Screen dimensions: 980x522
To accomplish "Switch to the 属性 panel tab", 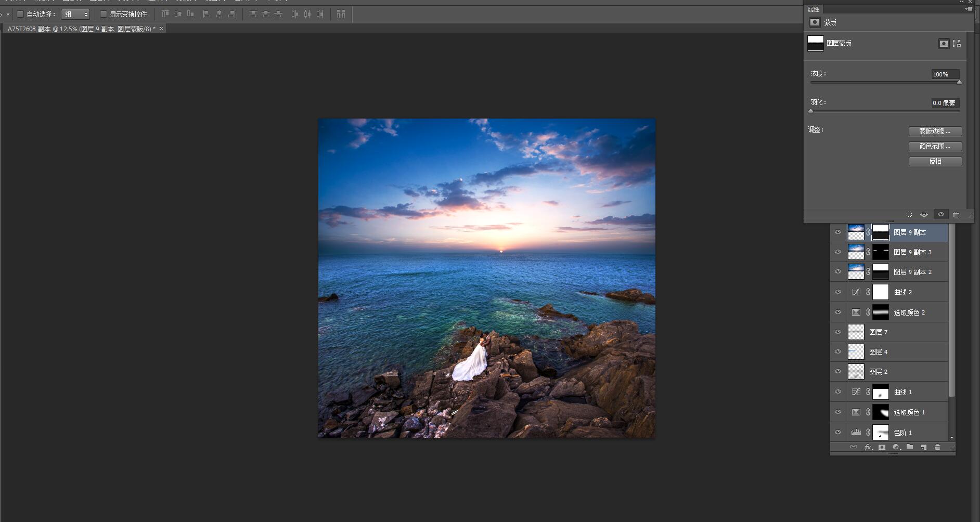I will [814, 9].
